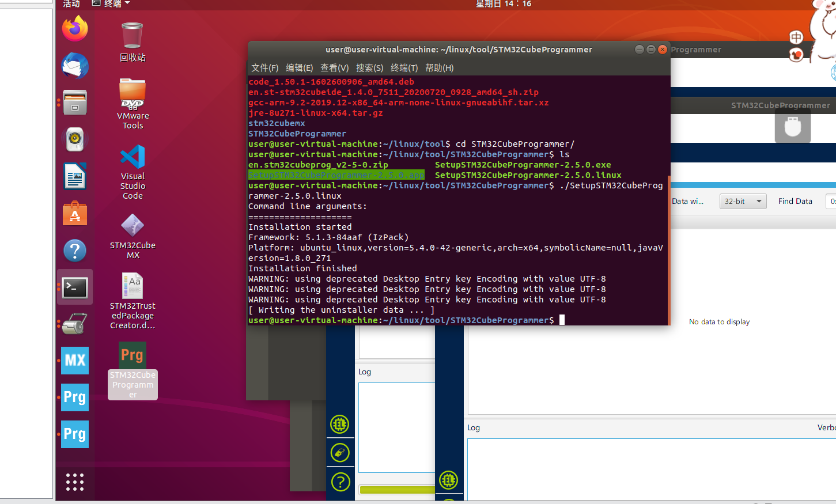This screenshot has height=504, width=836.
Task: Click 'Installation started' line in terminal
Action: coord(300,227)
